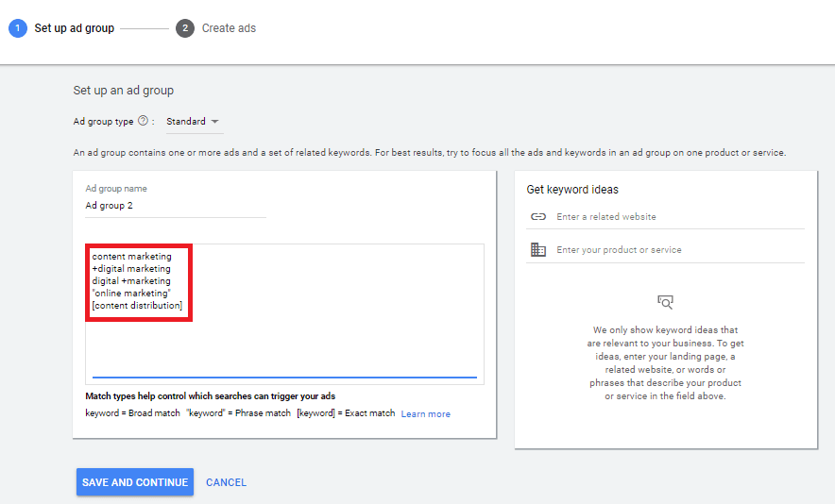This screenshot has height=504, width=835.
Task: Click the Ad group type help icon
Action: [x=143, y=121]
